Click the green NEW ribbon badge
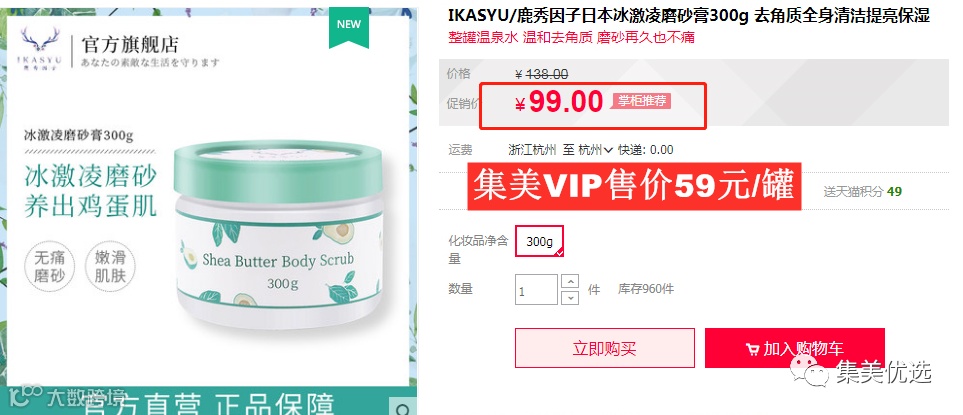 349,26
